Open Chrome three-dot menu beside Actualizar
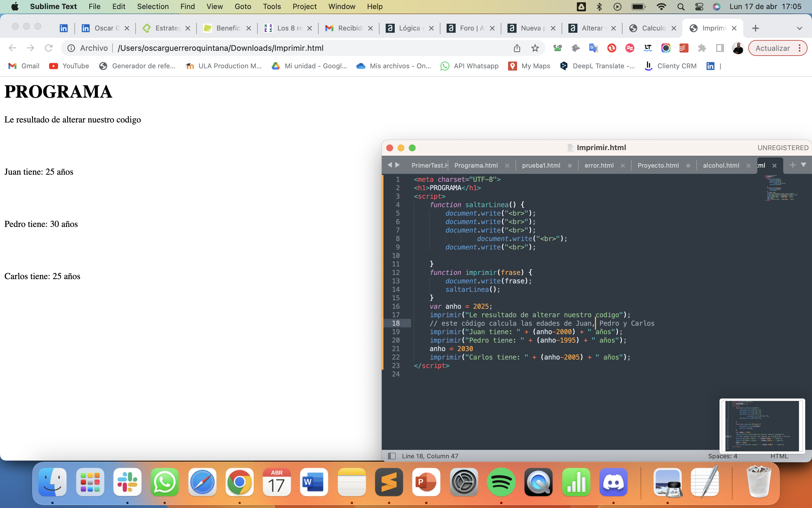Image resolution: width=812 pixels, height=508 pixels. pyautogui.click(x=800, y=48)
